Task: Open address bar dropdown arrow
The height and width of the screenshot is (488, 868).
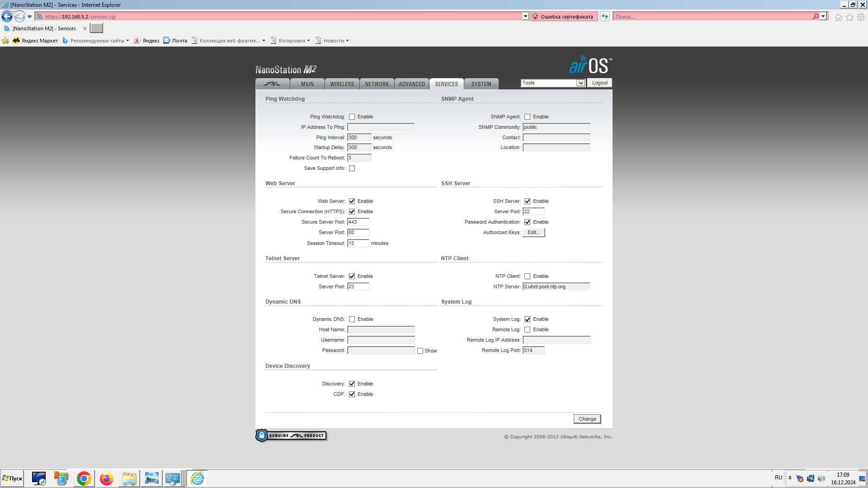Action: 525,17
